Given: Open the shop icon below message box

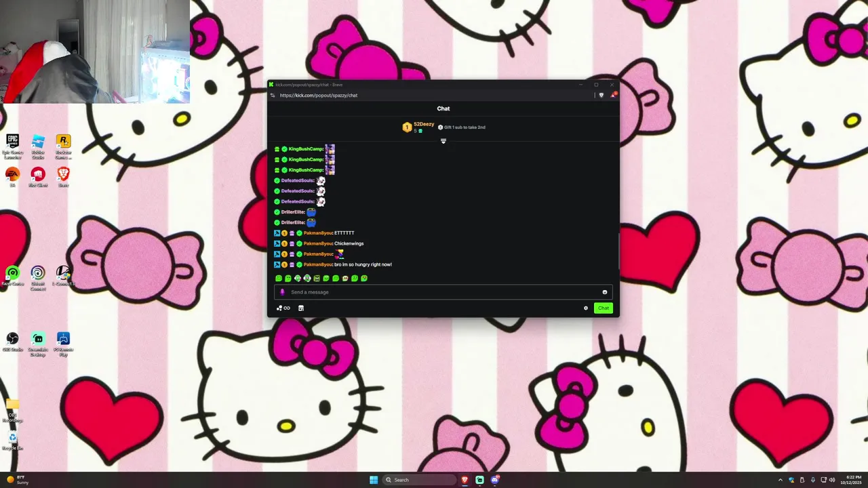Looking at the screenshot, I should pos(301,308).
